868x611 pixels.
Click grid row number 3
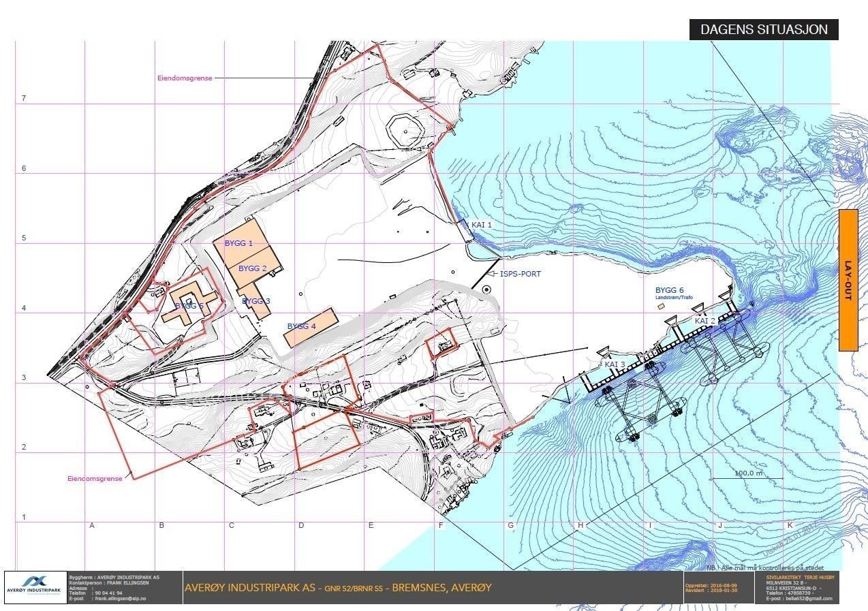23,378
